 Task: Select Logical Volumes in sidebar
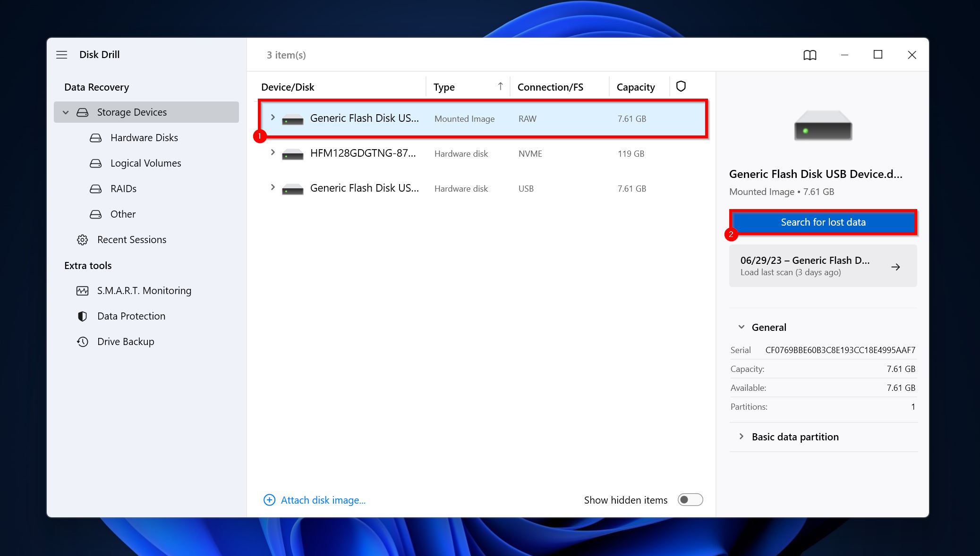point(146,163)
